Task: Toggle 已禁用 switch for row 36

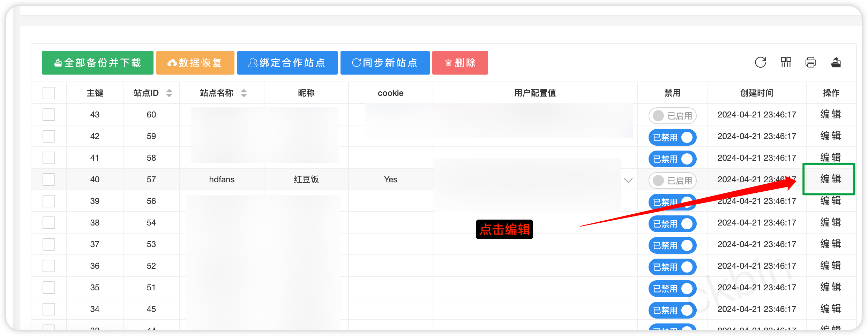Action: 673,267
